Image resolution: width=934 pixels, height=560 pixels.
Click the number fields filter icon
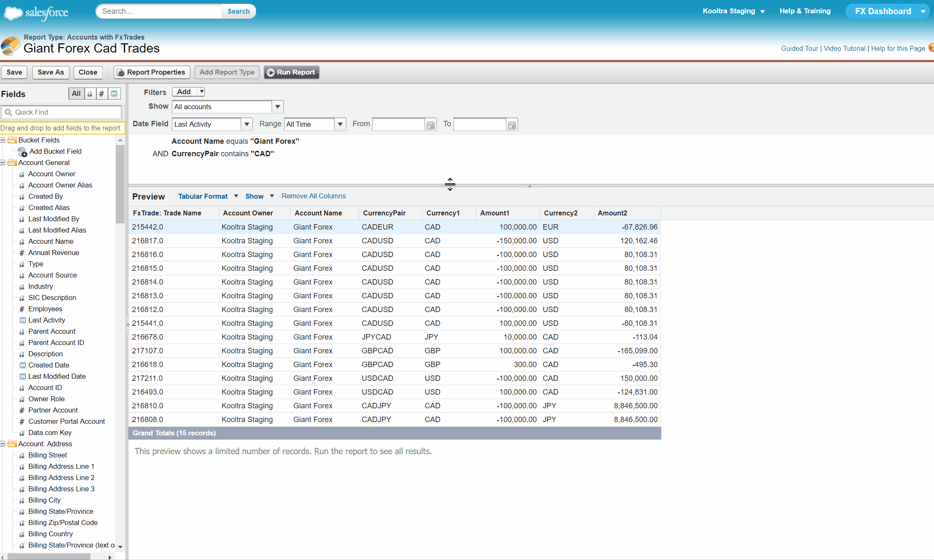[102, 94]
